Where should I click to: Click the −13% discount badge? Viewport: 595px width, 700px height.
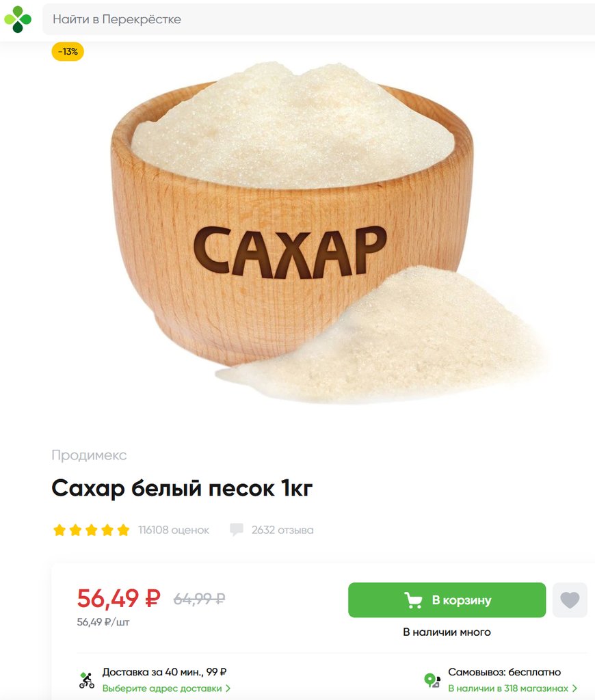point(68,52)
